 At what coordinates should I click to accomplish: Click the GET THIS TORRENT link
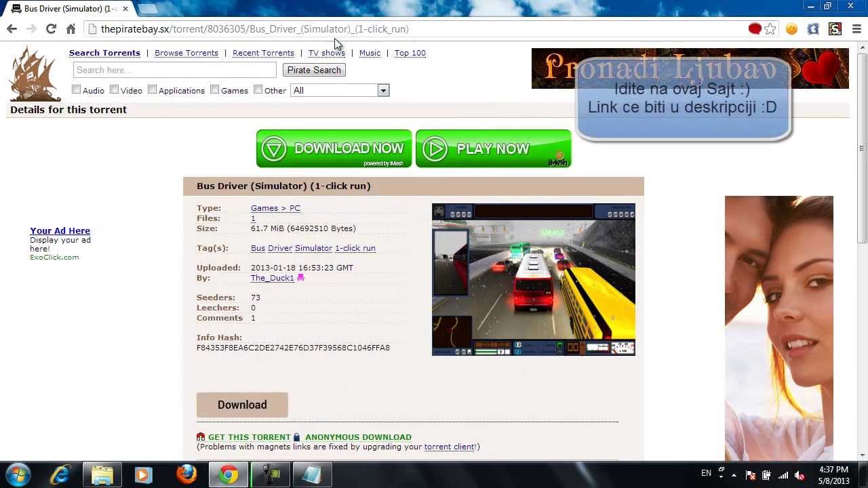249,437
